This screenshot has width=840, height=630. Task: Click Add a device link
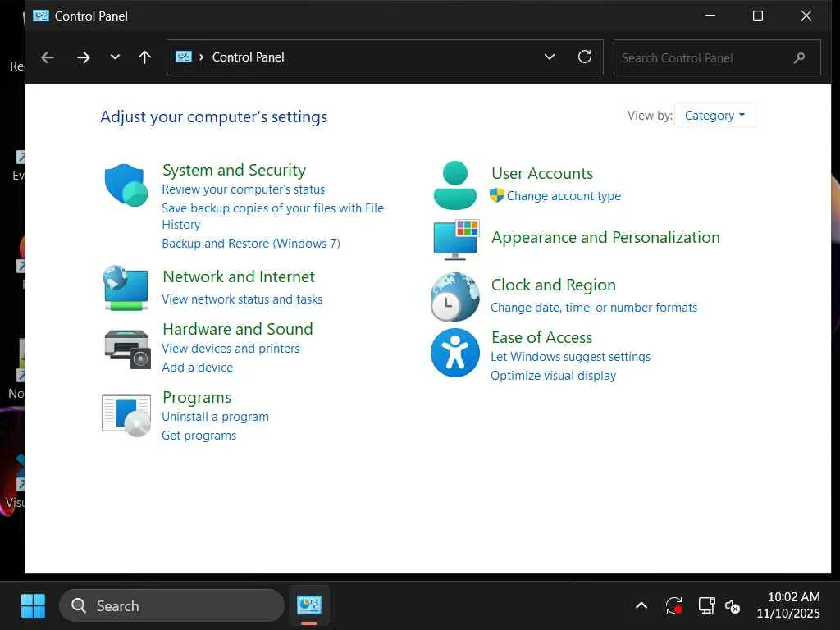[197, 367]
